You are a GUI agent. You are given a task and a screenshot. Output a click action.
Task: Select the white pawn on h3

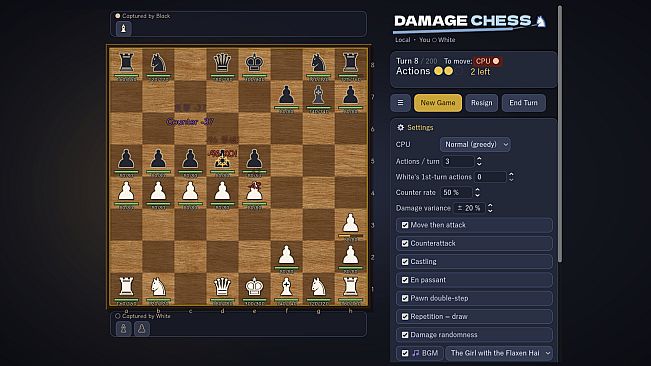click(350, 223)
